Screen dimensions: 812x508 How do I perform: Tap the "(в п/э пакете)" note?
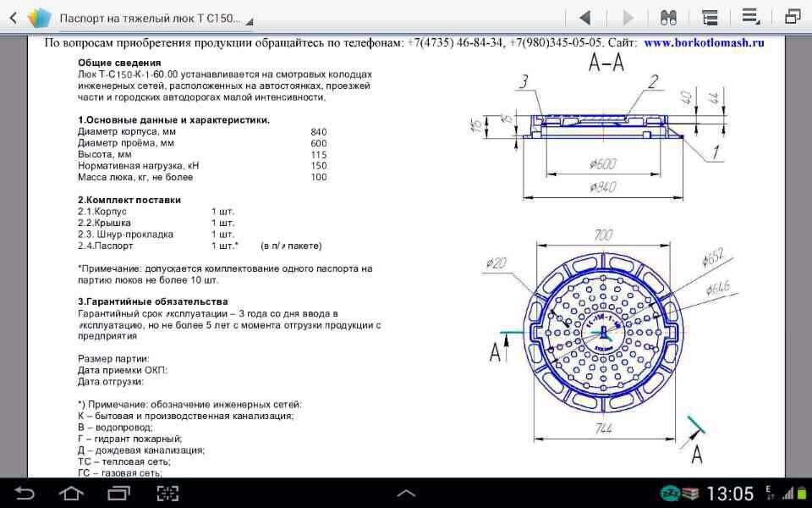click(291, 246)
